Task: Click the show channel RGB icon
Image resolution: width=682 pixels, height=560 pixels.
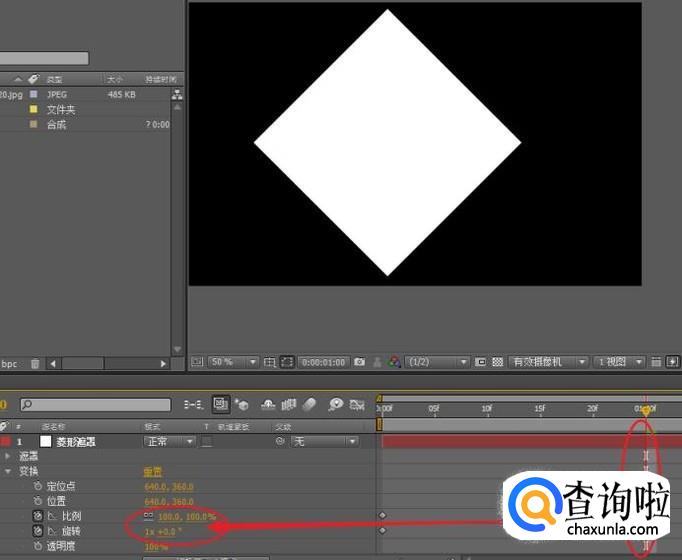Action: point(395,361)
